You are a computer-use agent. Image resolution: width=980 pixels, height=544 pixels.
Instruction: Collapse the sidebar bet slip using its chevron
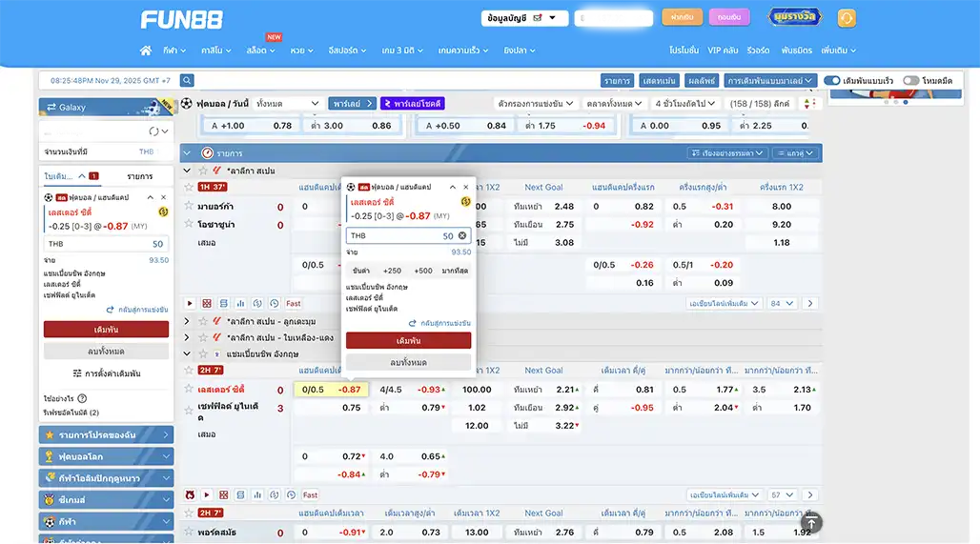click(150, 197)
